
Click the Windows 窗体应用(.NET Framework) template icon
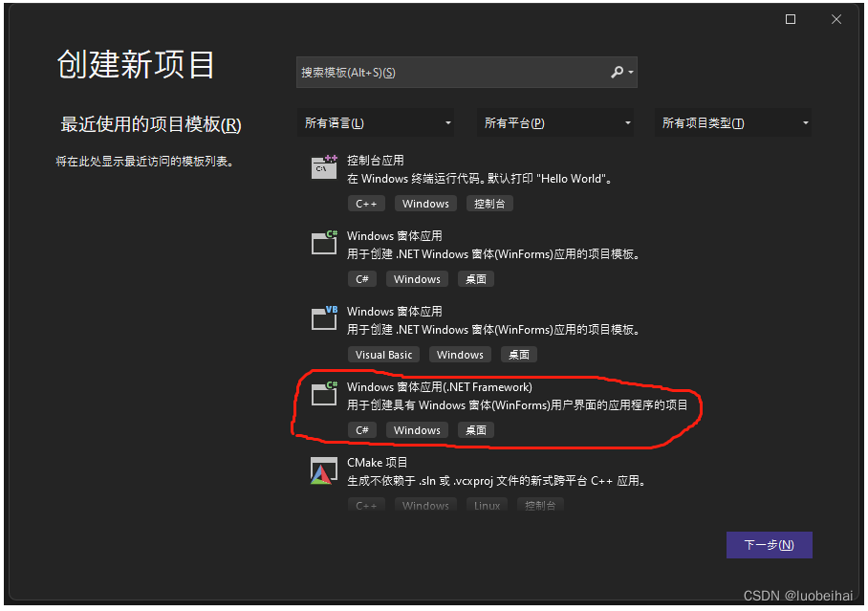pyautogui.click(x=323, y=395)
